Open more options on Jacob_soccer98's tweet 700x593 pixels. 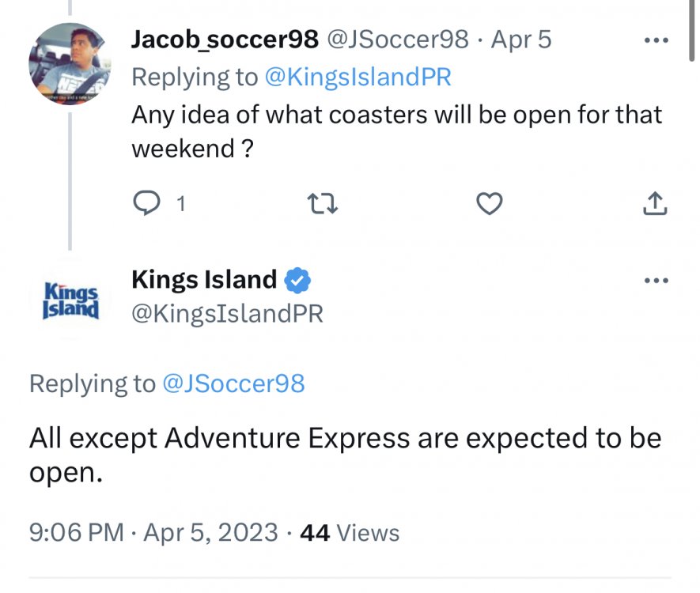pyautogui.click(x=656, y=40)
